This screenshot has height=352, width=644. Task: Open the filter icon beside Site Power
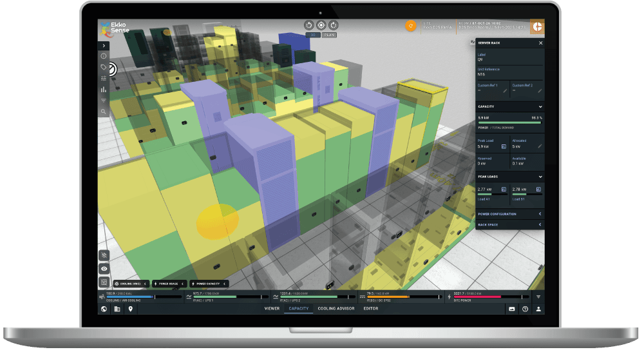click(x=538, y=297)
